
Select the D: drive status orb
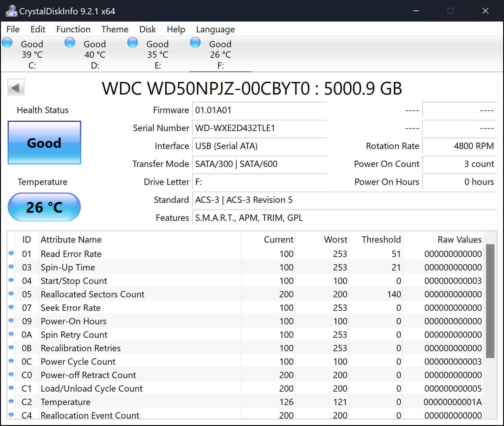coord(70,42)
